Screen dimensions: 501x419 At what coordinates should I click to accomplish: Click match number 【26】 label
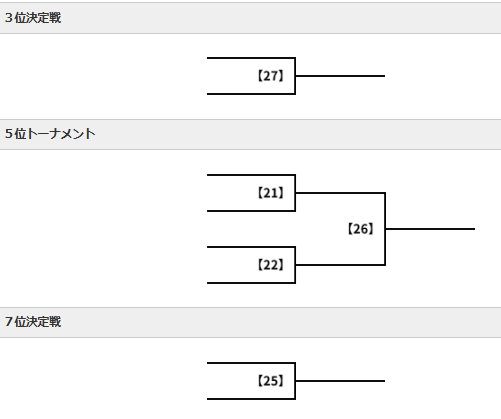coord(360,229)
